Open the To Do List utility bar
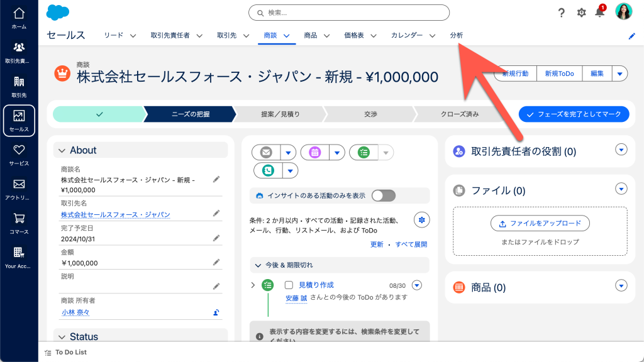Image resolution: width=644 pixels, height=362 pixels. pos(65,352)
